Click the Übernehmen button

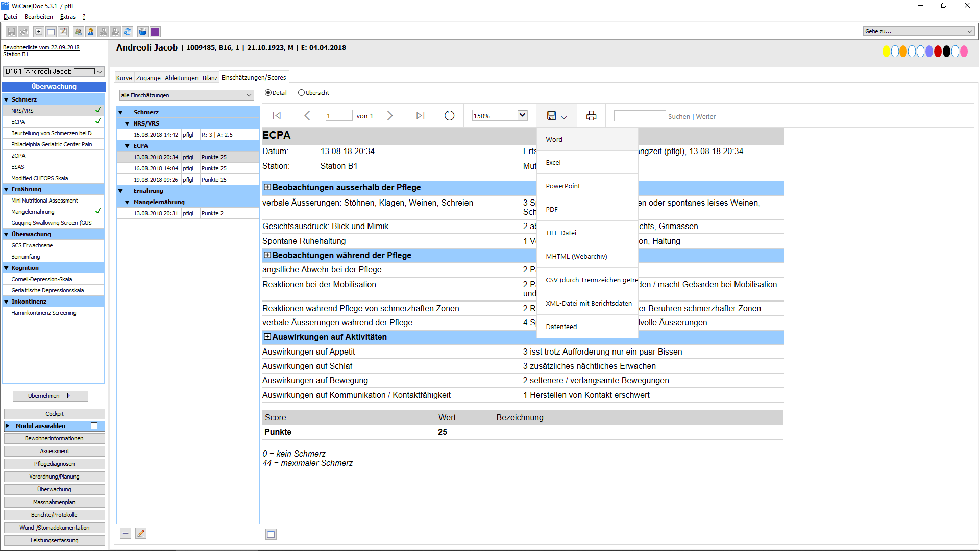(50, 396)
